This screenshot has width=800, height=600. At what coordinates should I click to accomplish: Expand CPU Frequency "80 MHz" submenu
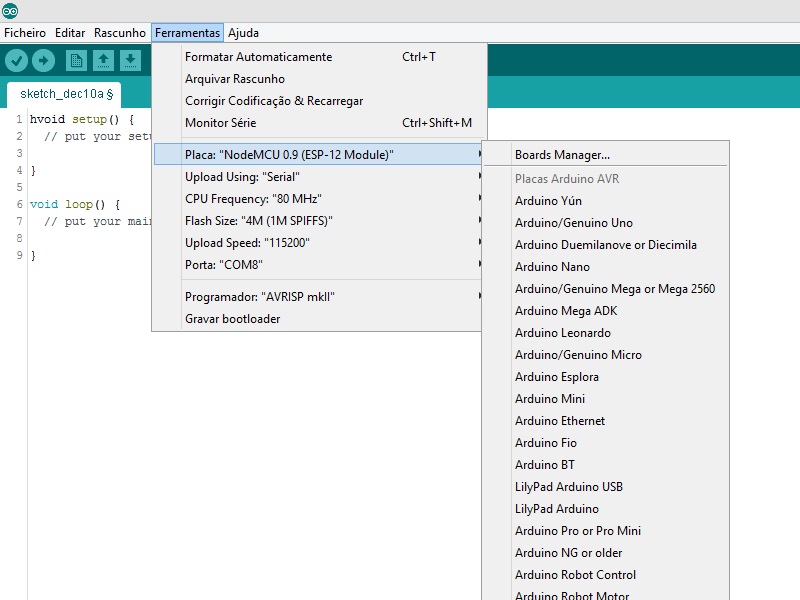pyautogui.click(x=318, y=198)
